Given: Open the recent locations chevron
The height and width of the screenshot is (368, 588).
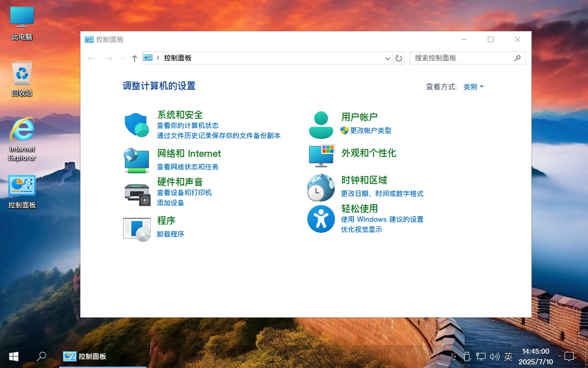Looking at the screenshot, I should (122, 58).
